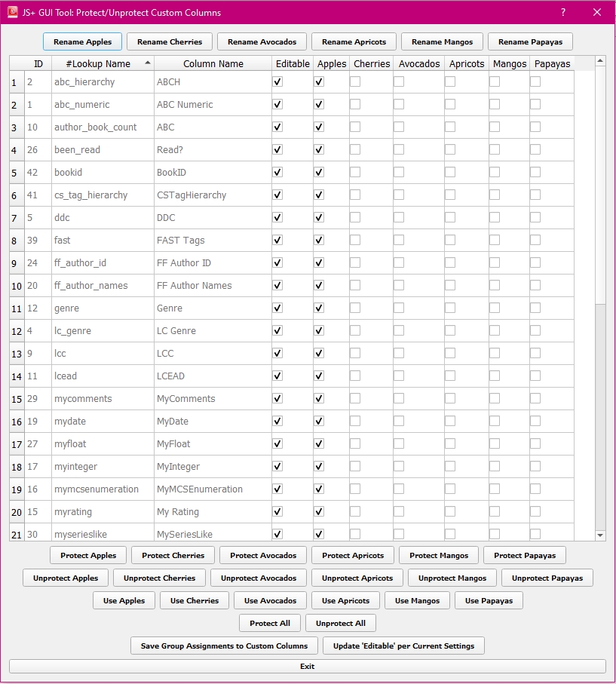Click scrollbar down arrow of the table
616x684 pixels.
[600, 535]
